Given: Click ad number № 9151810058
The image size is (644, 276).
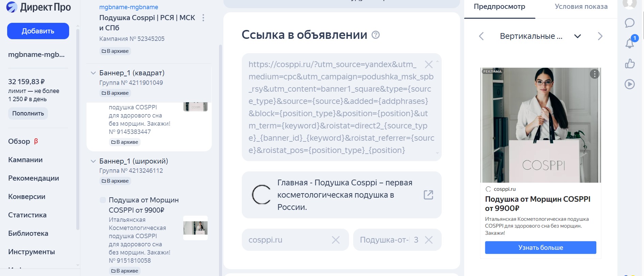Looking at the screenshot, I should 130,261.
